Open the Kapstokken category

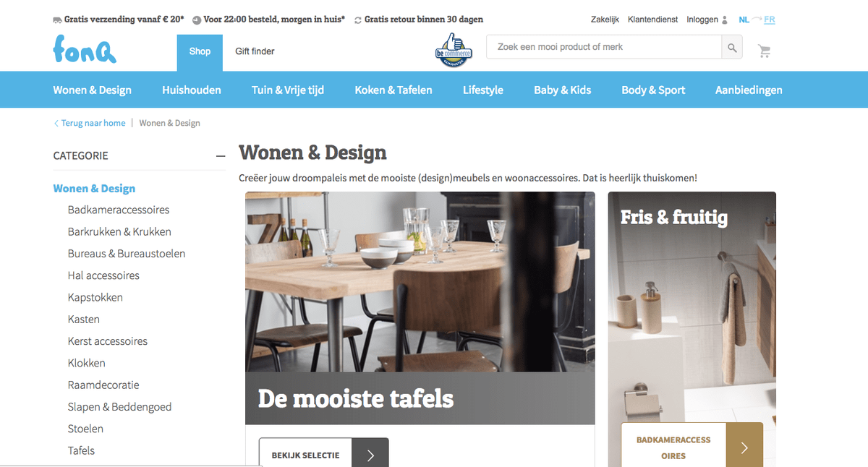(x=95, y=298)
